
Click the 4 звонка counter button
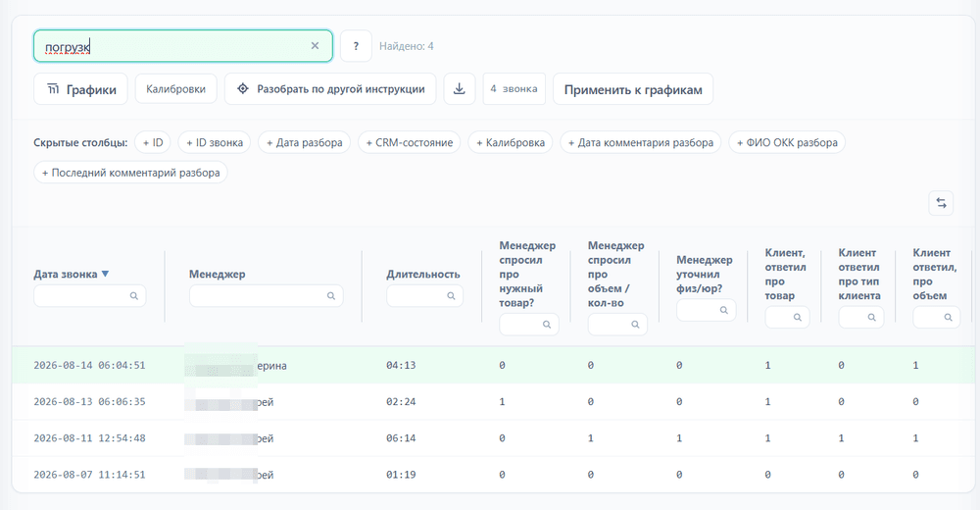coord(514,89)
